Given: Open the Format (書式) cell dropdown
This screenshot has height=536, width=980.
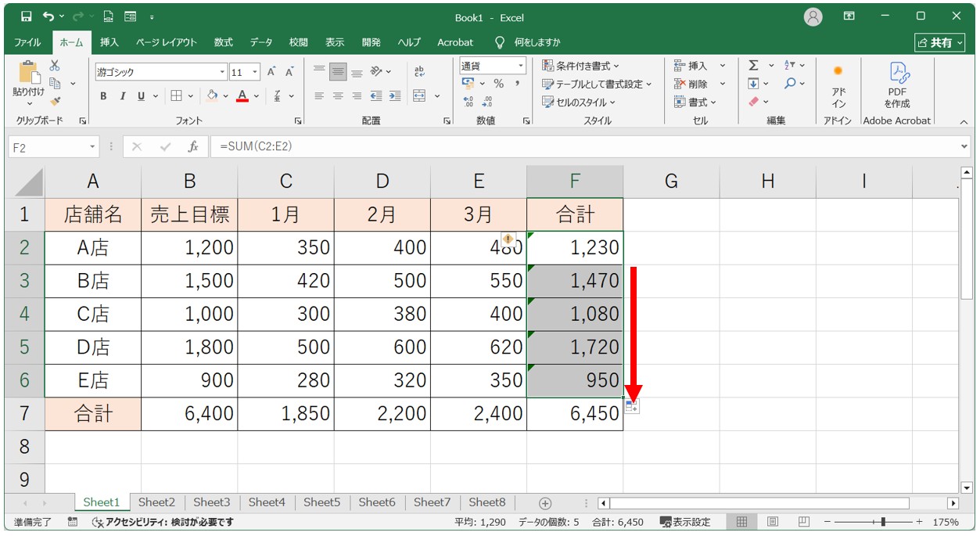Looking at the screenshot, I should [695, 102].
